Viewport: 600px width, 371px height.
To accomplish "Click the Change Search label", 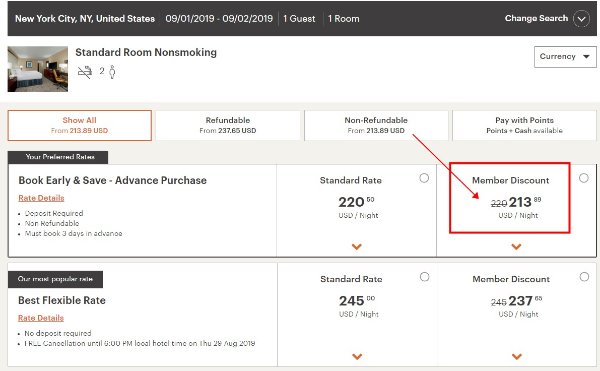I will 536,18.
